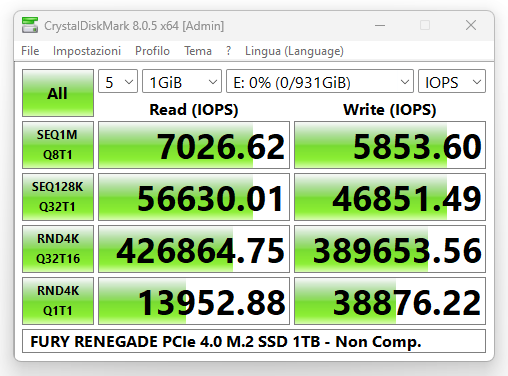Run the RND4K Q32T16 test
Viewport: 508px width, 376px height.
(x=58, y=249)
